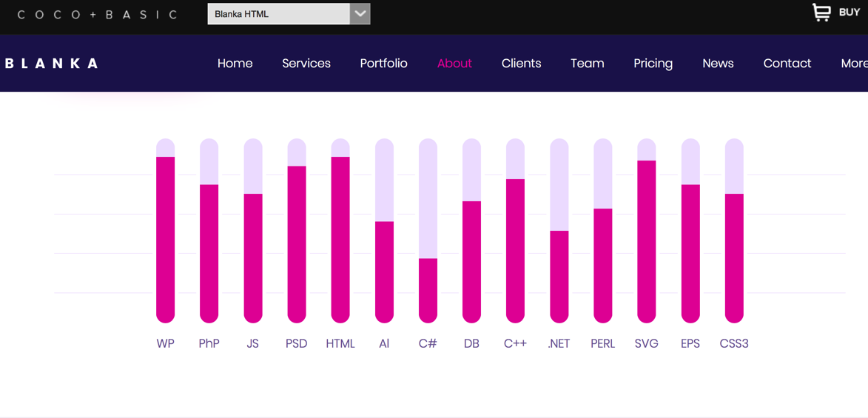Click the WP skill bar
The image size is (868, 418).
point(166,231)
